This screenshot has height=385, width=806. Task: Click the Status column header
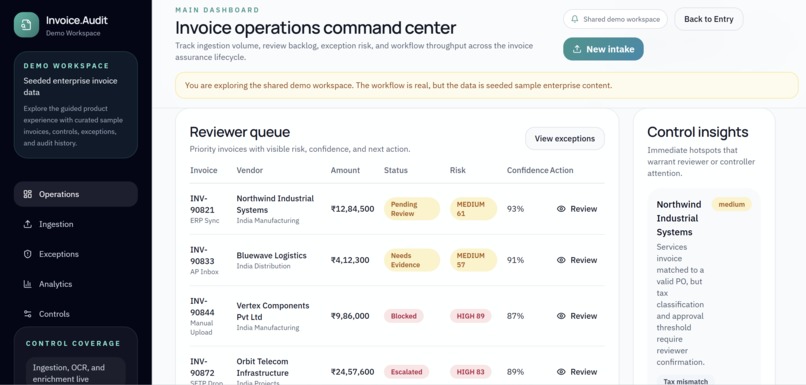click(396, 170)
